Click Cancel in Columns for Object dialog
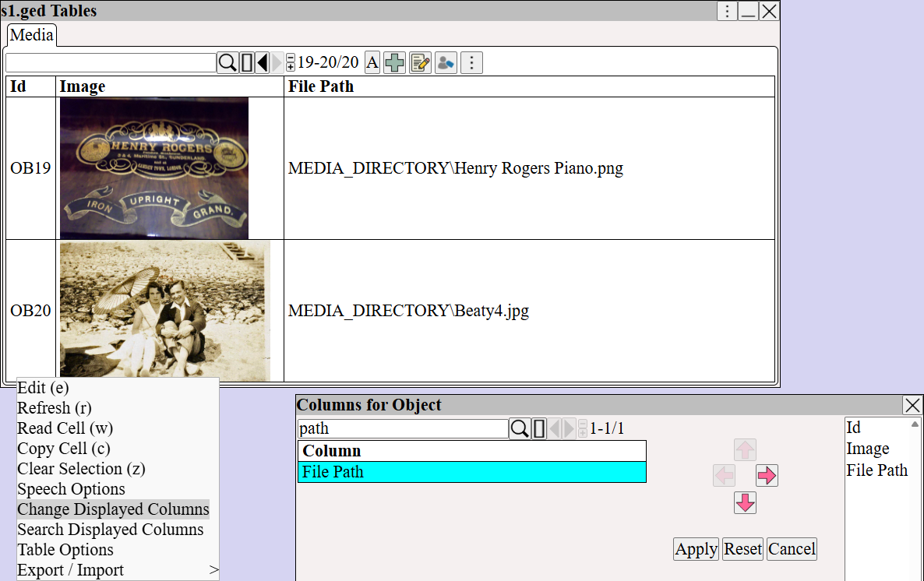The image size is (924, 581). [792, 549]
